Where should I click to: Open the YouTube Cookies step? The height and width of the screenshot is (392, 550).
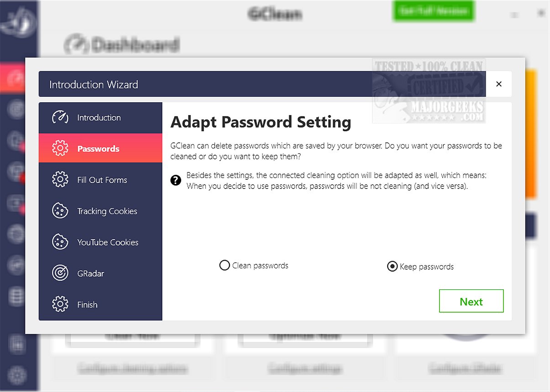(x=108, y=242)
